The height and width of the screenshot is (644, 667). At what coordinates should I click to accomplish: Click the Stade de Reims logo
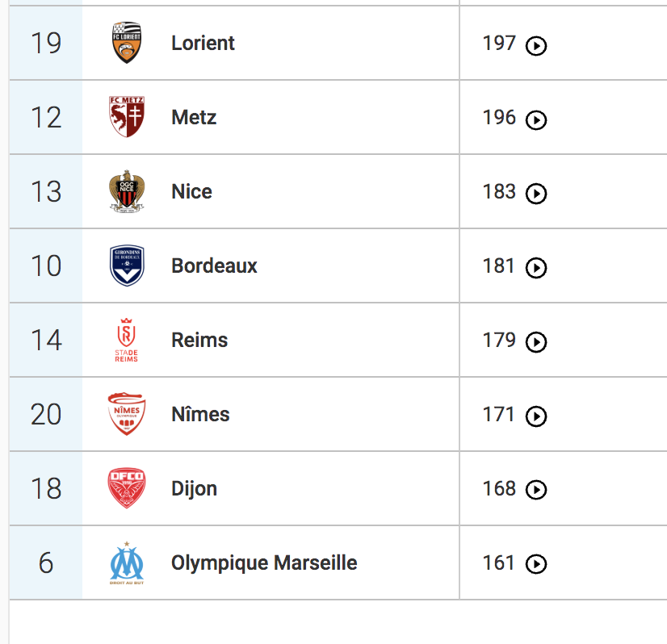click(126, 340)
